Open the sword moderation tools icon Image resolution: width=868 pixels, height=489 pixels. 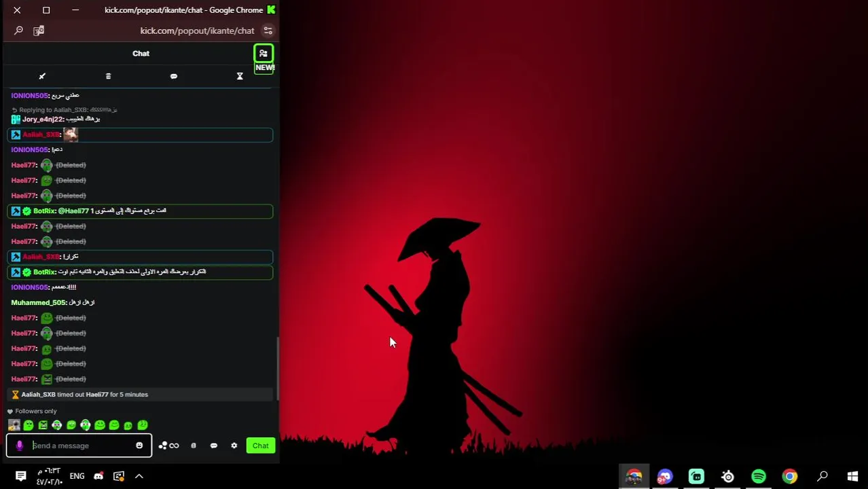coord(42,76)
